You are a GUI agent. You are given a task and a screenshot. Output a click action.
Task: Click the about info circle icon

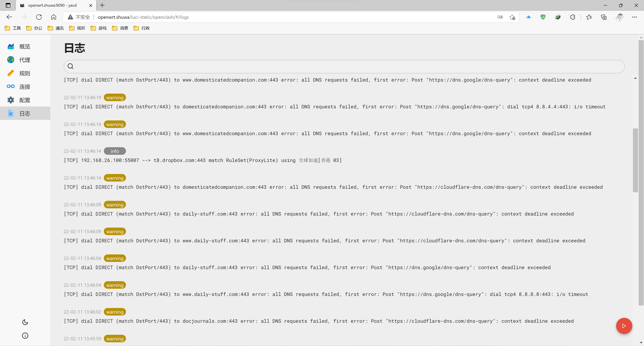pos(25,336)
